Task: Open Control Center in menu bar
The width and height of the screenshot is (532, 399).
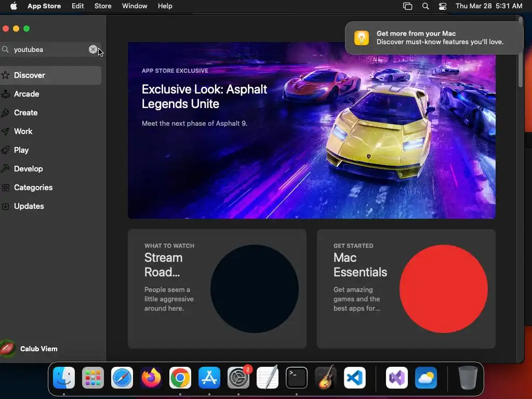Action: coord(443,6)
